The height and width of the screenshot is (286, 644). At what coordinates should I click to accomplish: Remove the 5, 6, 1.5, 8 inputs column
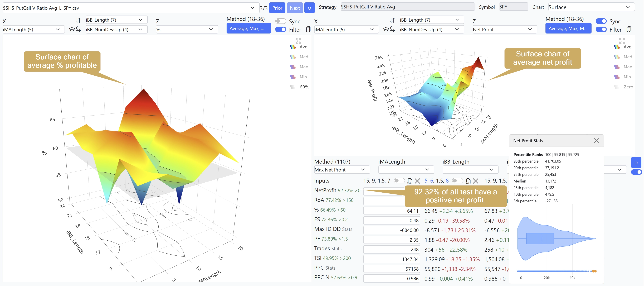tap(476, 181)
